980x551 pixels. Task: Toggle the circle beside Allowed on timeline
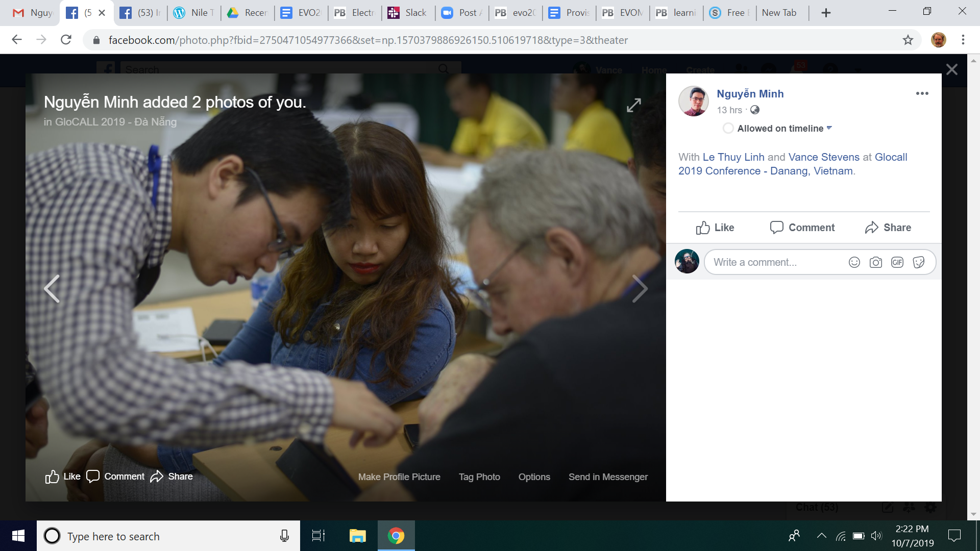728,128
